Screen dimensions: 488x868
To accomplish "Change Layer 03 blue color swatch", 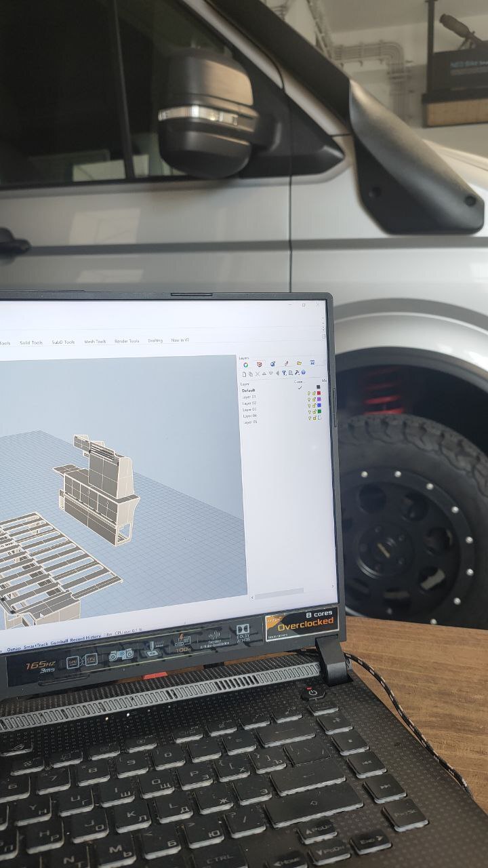I will point(319,406).
